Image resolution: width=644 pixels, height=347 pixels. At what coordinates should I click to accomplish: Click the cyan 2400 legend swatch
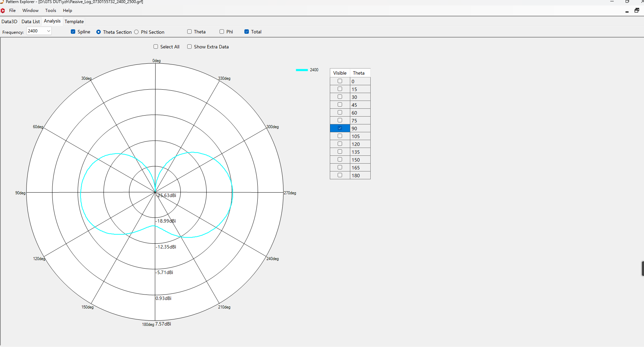[302, 70]
